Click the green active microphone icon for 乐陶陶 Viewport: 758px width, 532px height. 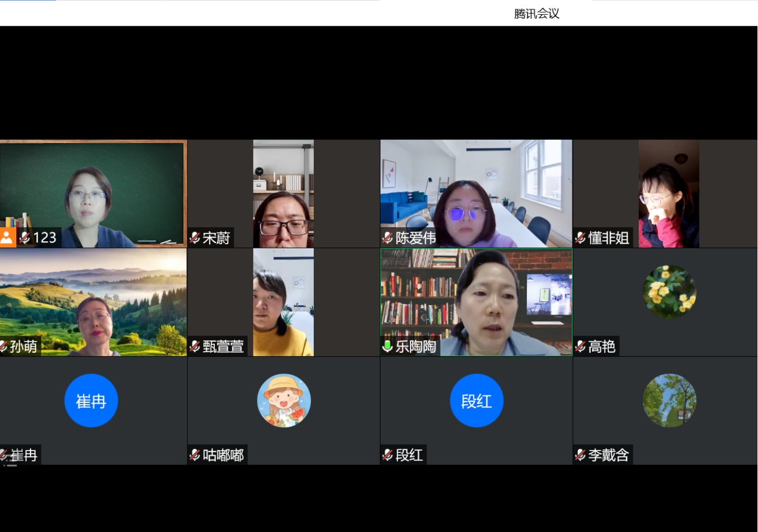387,346
